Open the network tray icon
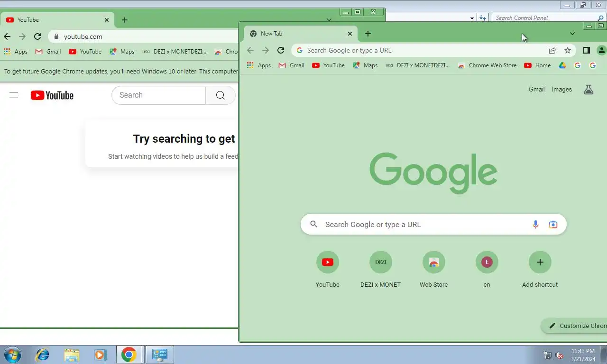The width and height of the screenshot is (607, 364). point(548,355)
